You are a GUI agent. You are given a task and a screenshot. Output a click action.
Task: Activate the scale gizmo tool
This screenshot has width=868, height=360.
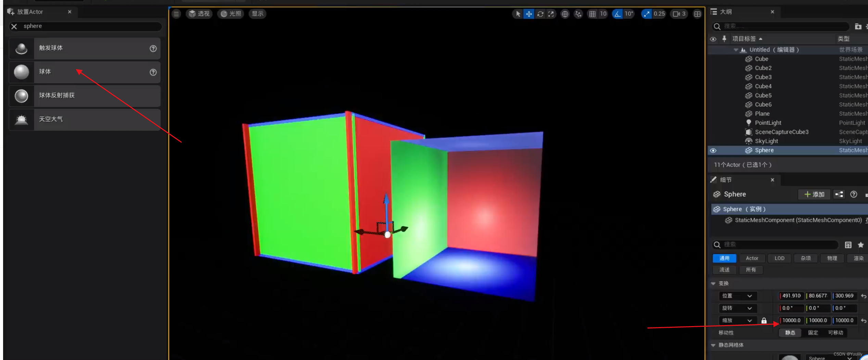tap(551, 14)
